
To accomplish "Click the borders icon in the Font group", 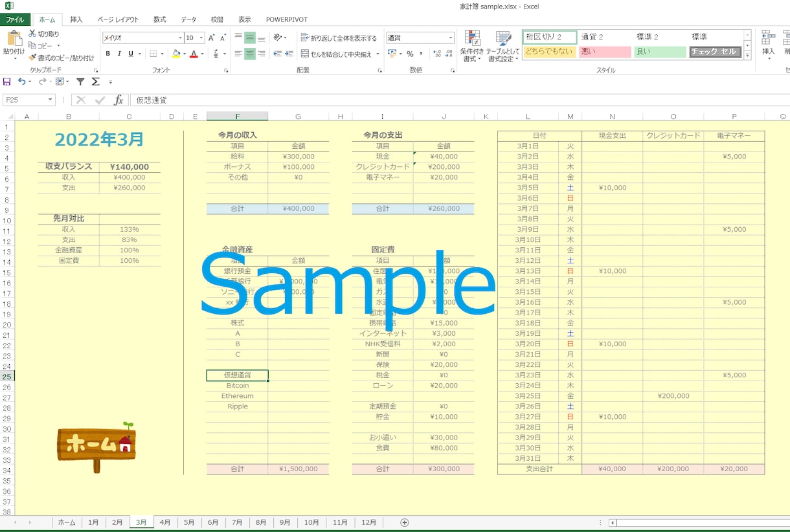I will [153, 54].
